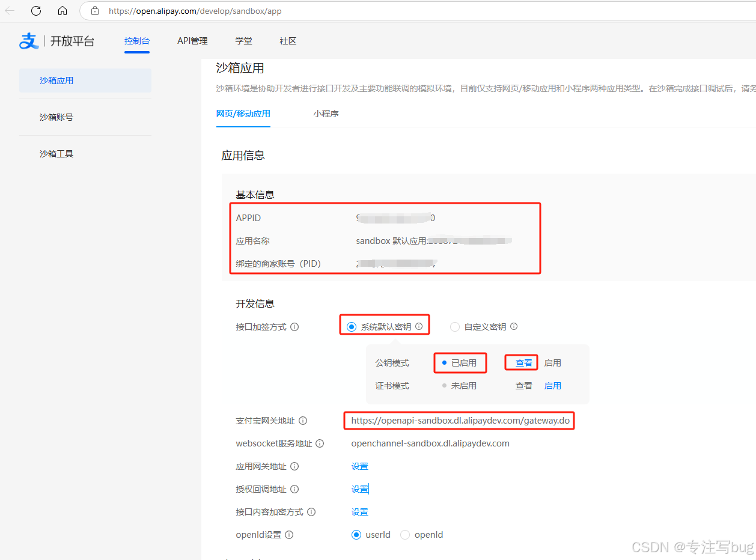Choose userId radio option
The height and width of the screenshot is (560, 756).
[356, 535]
